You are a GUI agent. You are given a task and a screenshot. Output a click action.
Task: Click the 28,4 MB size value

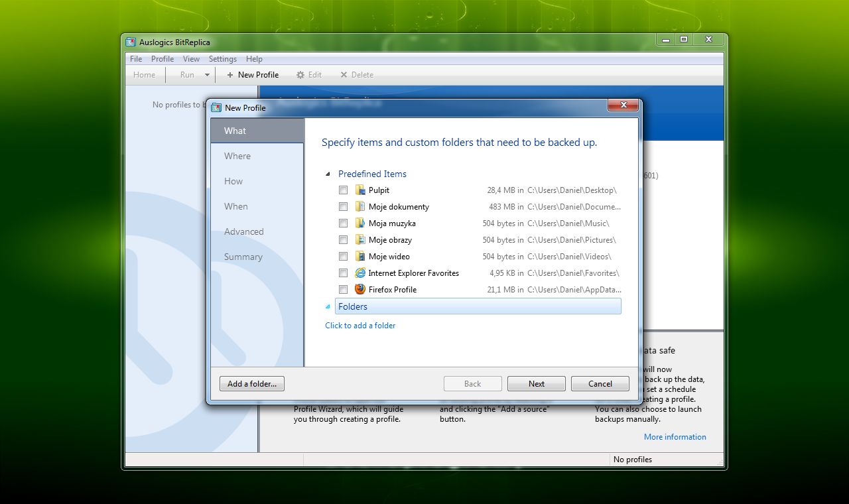pyautogui.click(x=501, y=190)
